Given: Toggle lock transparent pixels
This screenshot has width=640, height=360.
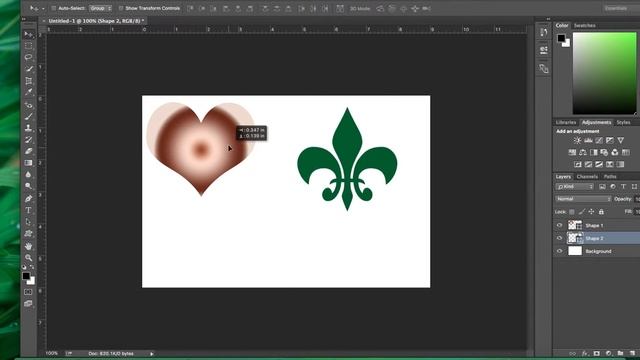Looking at the screenshot, I should click(572, 212).
